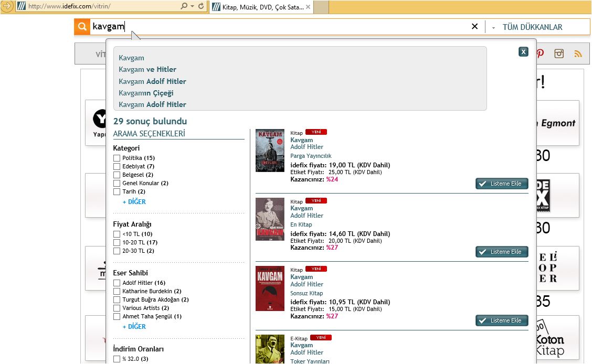Open the Pinterest icon

(x=540, y=53)
